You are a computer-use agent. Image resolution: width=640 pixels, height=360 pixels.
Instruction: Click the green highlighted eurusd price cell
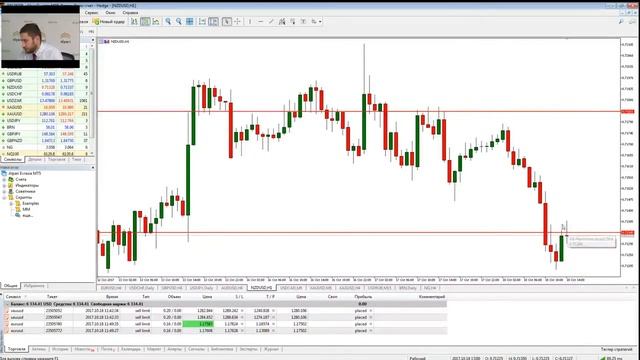[198, 324]
